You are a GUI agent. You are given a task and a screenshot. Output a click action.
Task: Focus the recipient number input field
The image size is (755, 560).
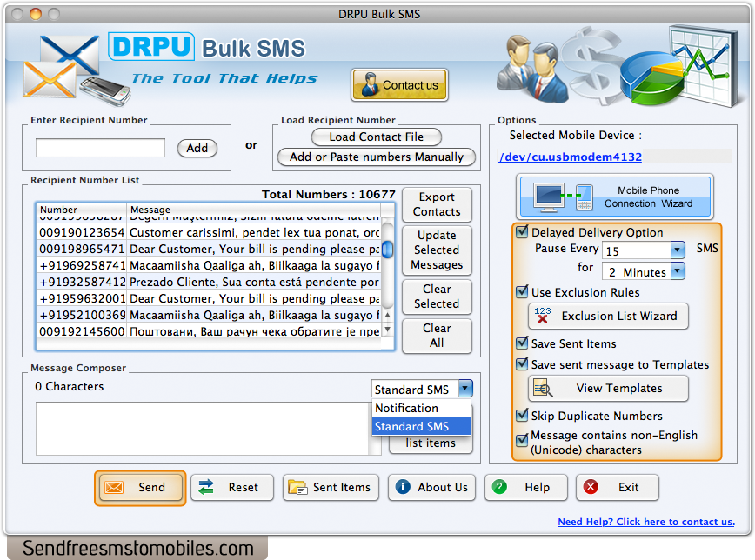point(100,148)
